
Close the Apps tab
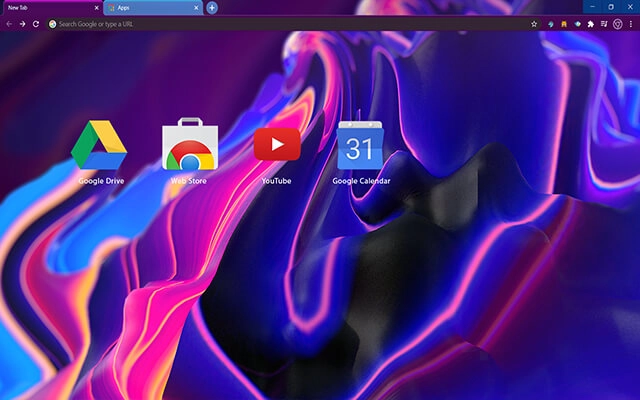(196, 8)
